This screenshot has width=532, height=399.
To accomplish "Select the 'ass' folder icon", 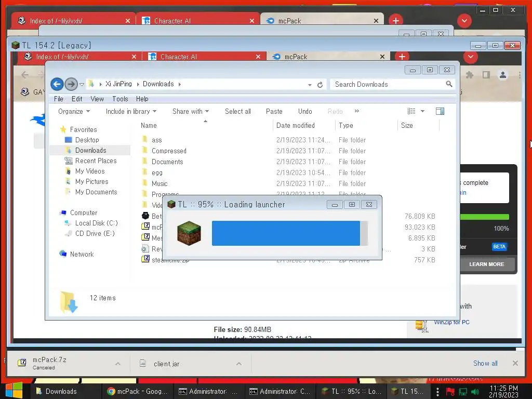I will pyautogui.click(x=145, y=139).
